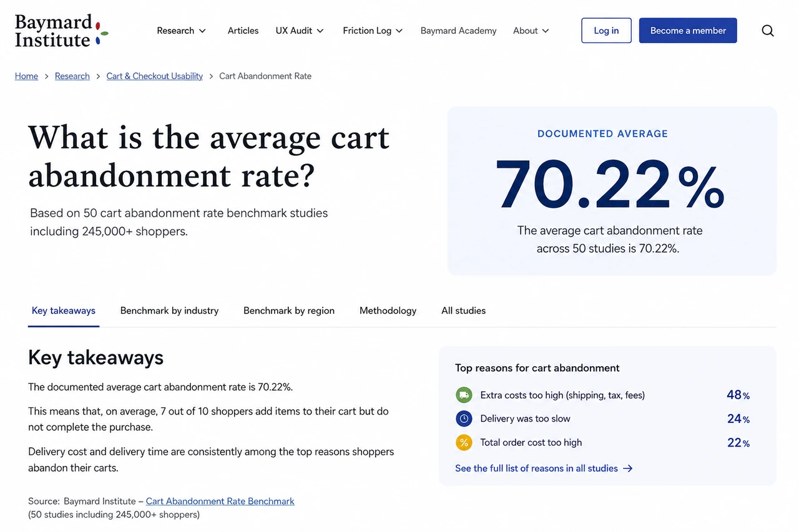See the full list of reasons link
The height and width of the screenshot is (532, 799).
(x=544, y=468)
